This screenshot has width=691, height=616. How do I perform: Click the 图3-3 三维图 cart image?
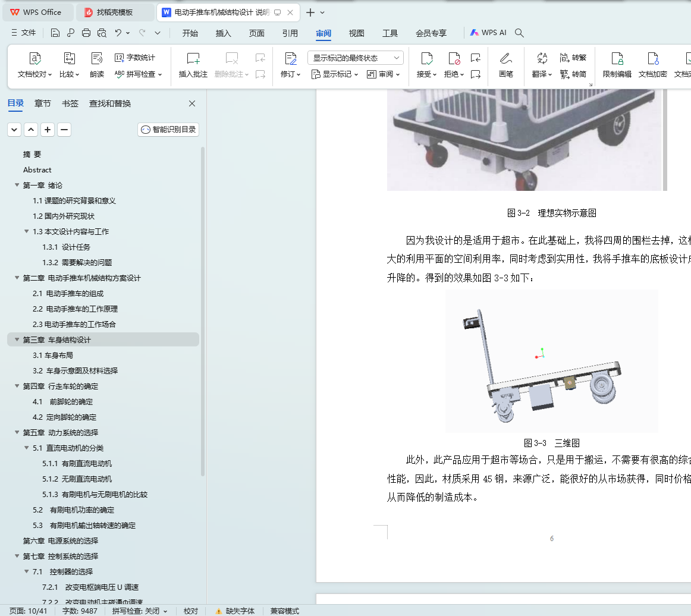click(551, 362)
